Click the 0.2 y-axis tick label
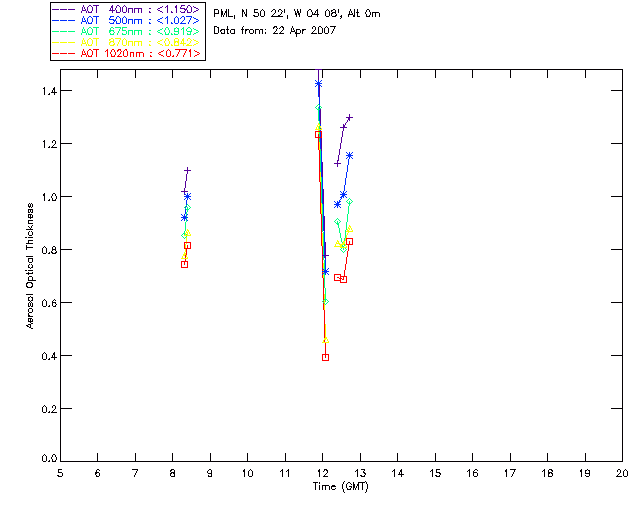 (49, 409)
